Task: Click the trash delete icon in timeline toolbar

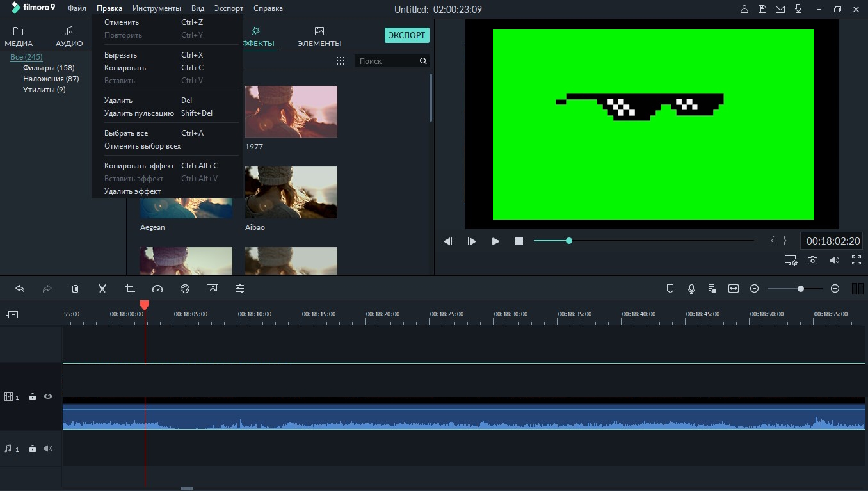Action: [75, 289]
